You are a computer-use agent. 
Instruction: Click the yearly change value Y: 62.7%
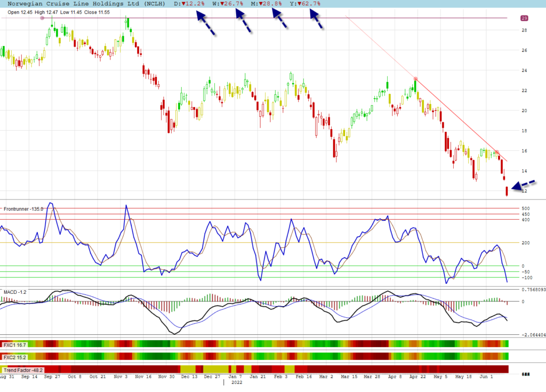305,4
